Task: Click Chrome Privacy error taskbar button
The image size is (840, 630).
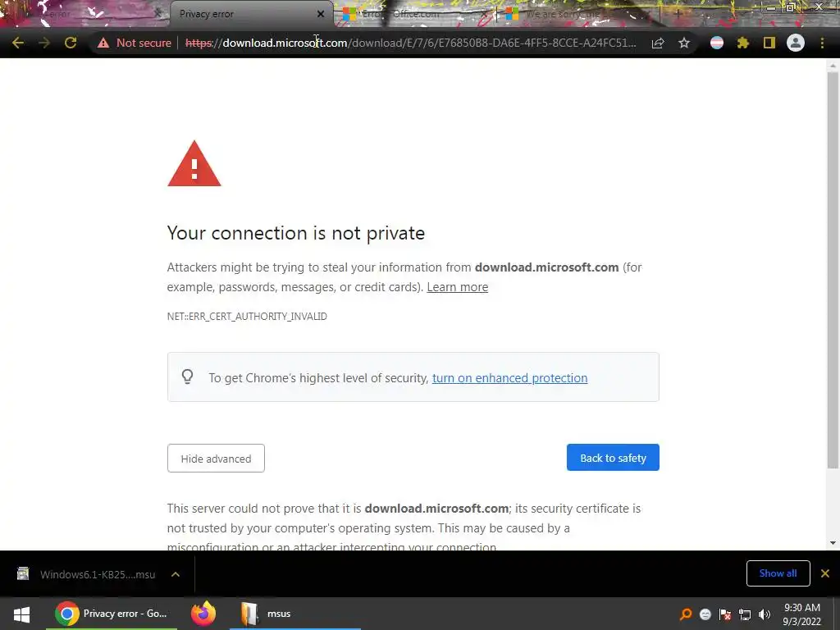Action: pyautogui.click(x=112, y=614)
